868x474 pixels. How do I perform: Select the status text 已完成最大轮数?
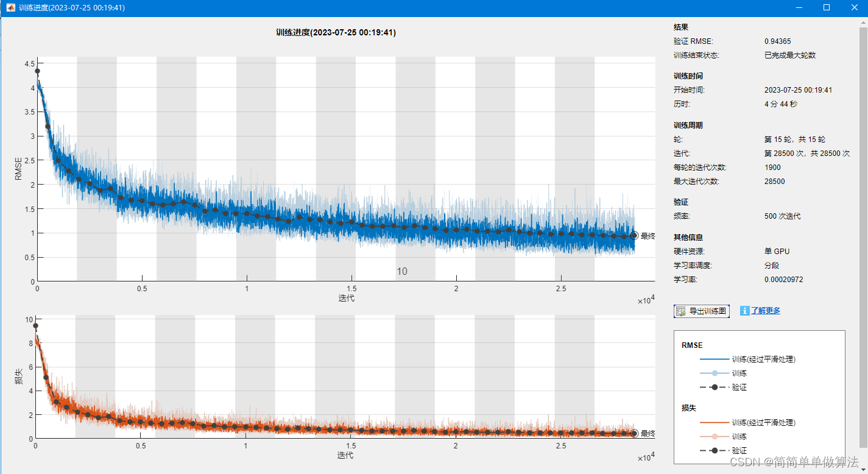(790, 55)
